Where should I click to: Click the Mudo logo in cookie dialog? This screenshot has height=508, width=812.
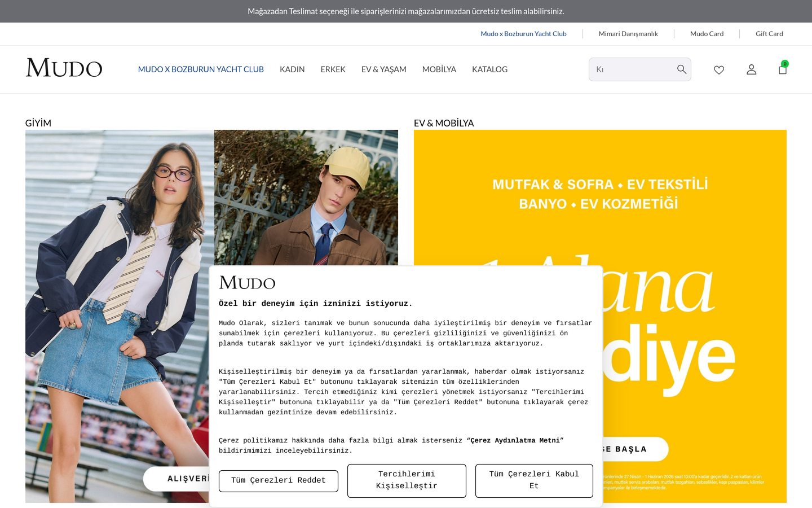(247, 282)
